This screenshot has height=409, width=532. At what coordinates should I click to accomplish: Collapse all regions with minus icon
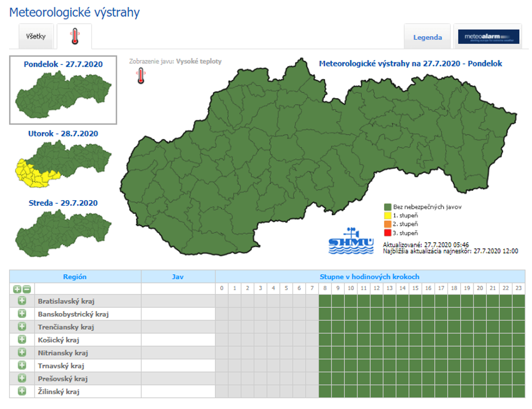[x=27, y=289]
